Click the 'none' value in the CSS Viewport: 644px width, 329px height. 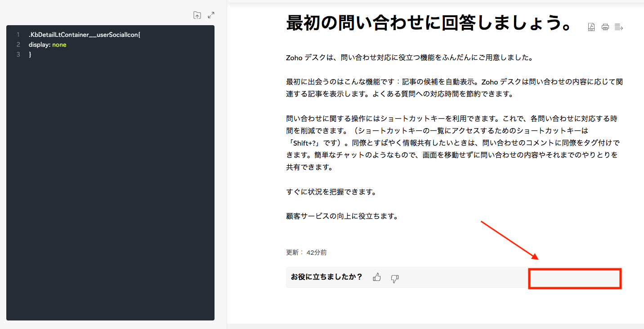pyautogui.click(x=59, y=44)
